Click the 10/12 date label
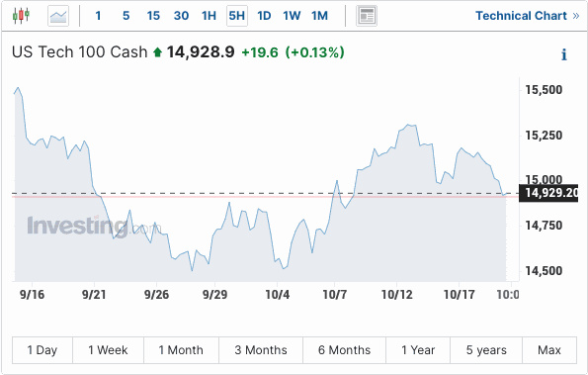 pos(396,294)
